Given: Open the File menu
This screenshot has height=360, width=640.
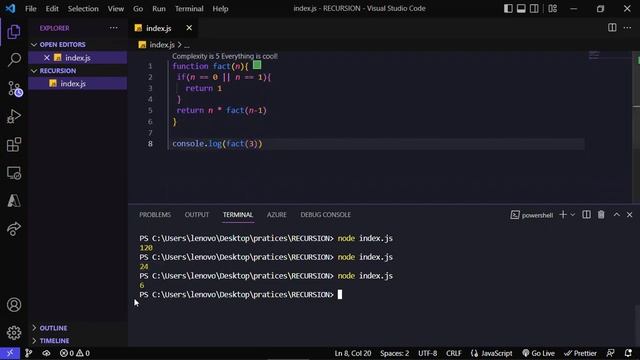Looking at the screenshot, I should 31,9.
